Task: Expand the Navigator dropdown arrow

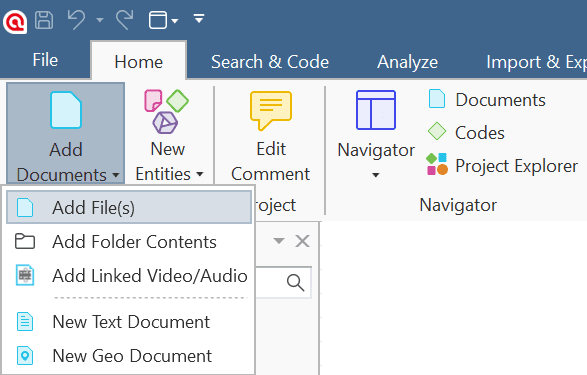Action: click(375, 175)
